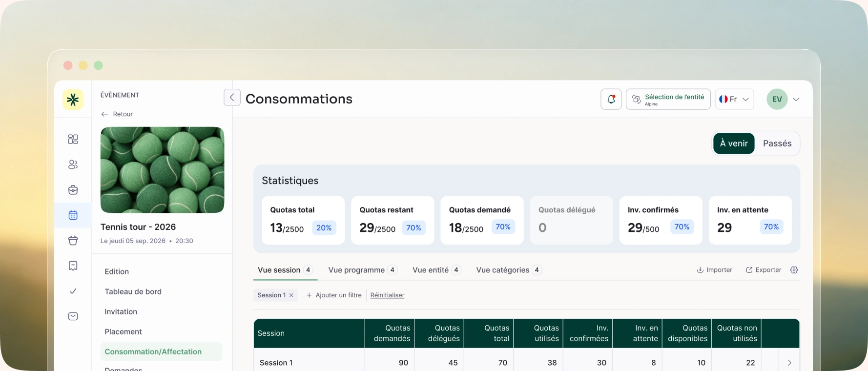This screenshot has width=868, height=371.
Task: Open Session 1 row details chevron
Action: click(789, 363)
